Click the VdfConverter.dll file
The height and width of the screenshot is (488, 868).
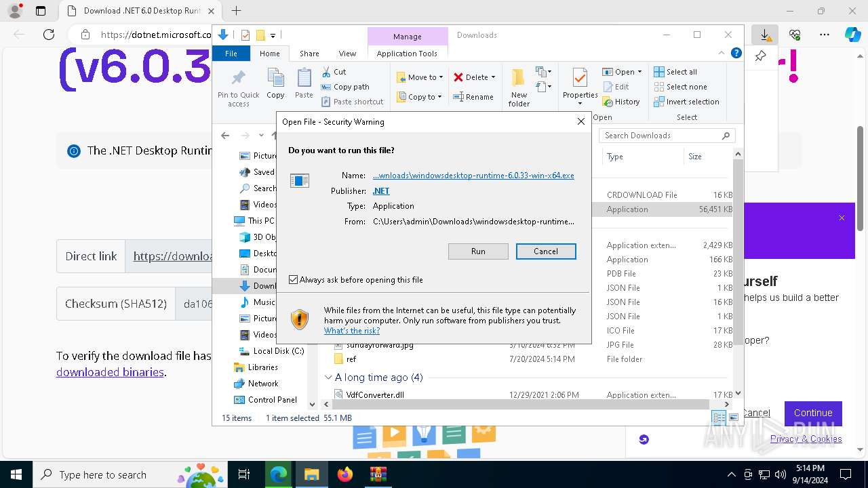click(375, 395)
